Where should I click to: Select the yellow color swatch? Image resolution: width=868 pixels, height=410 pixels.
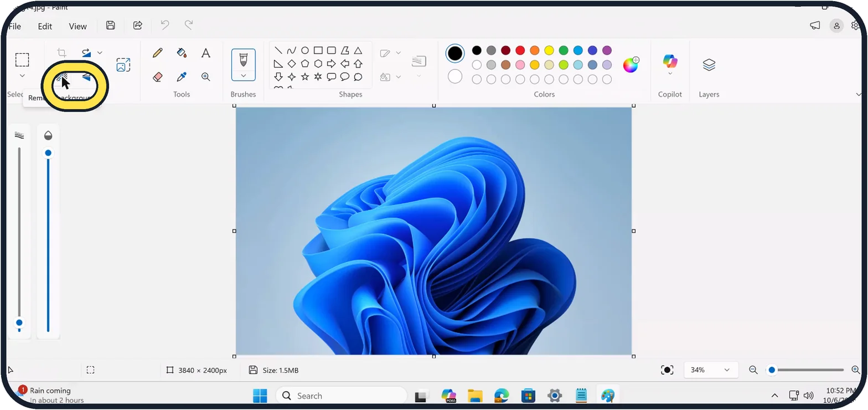[549, 50]
